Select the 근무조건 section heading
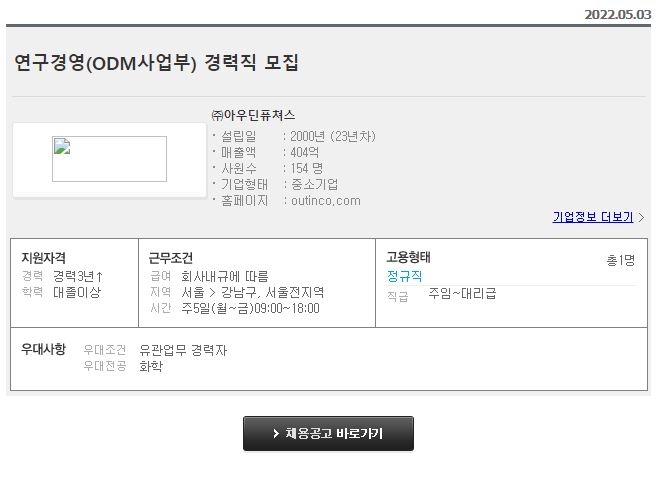 (171, 258)
